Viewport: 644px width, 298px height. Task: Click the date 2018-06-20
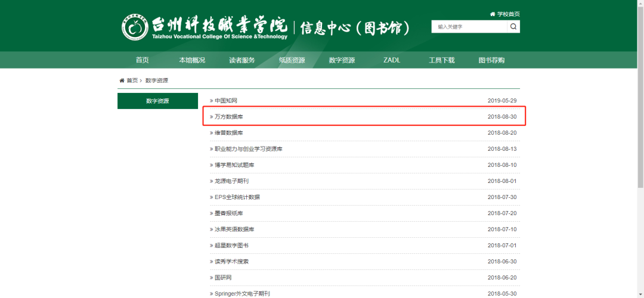tap(502, 278)
